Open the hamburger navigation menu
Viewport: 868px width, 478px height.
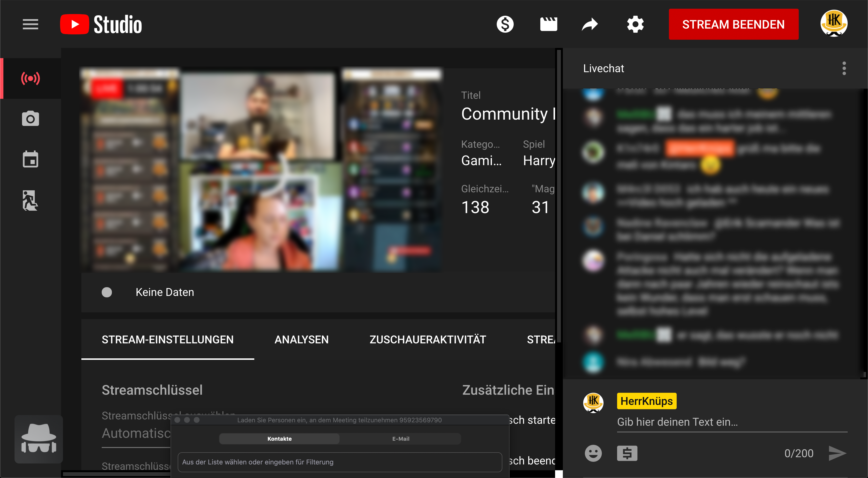[x=30, y=24]
